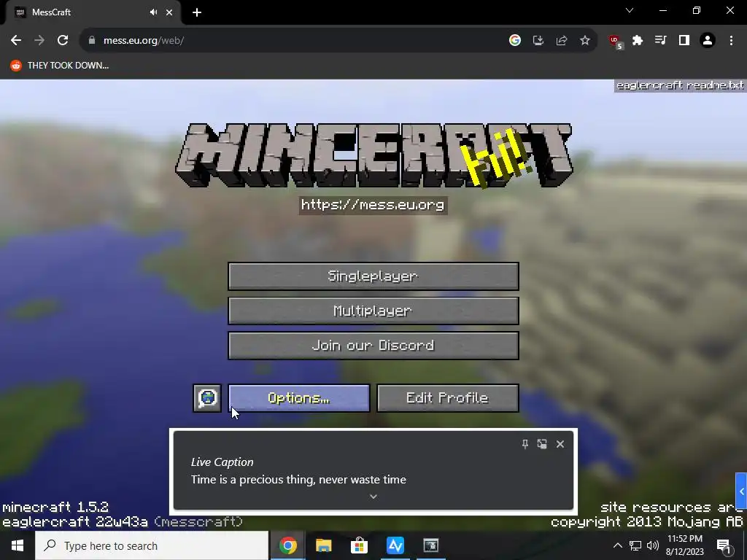Open the network status tray icon
This screenshot has height=560, width=747.
pos(635,545)
